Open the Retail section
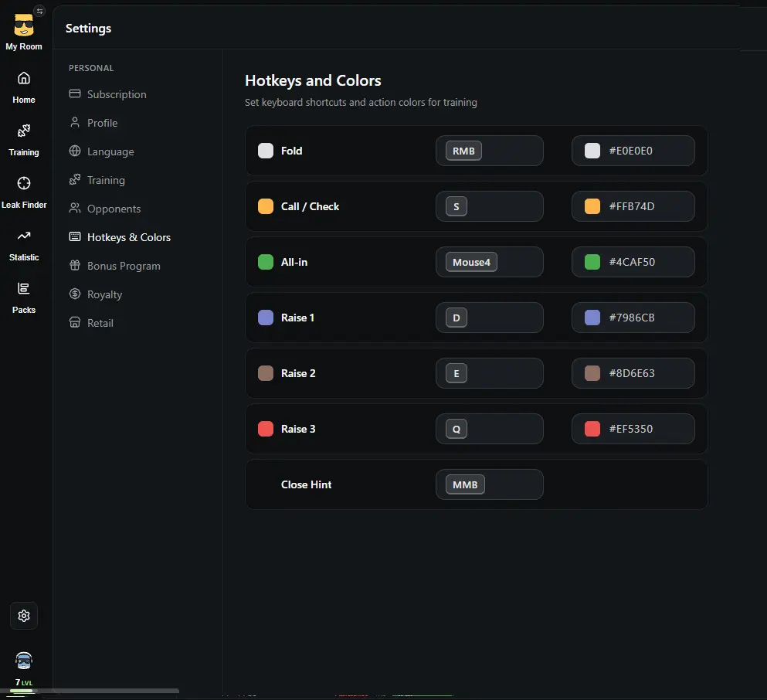This screenshot has height=700, width=767. pos(91,323)
